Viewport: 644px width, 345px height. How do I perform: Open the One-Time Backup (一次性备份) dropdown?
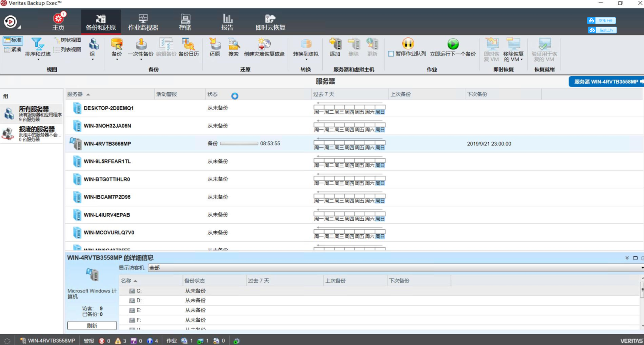tap(141, 49)
